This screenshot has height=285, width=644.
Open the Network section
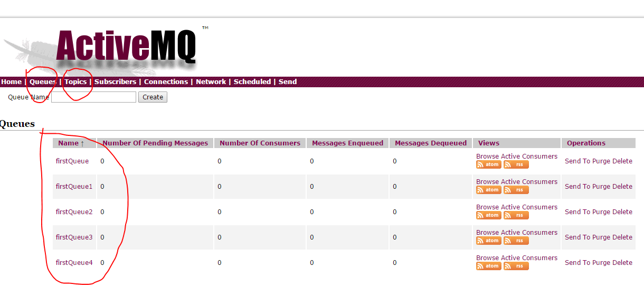click(211, 82)
